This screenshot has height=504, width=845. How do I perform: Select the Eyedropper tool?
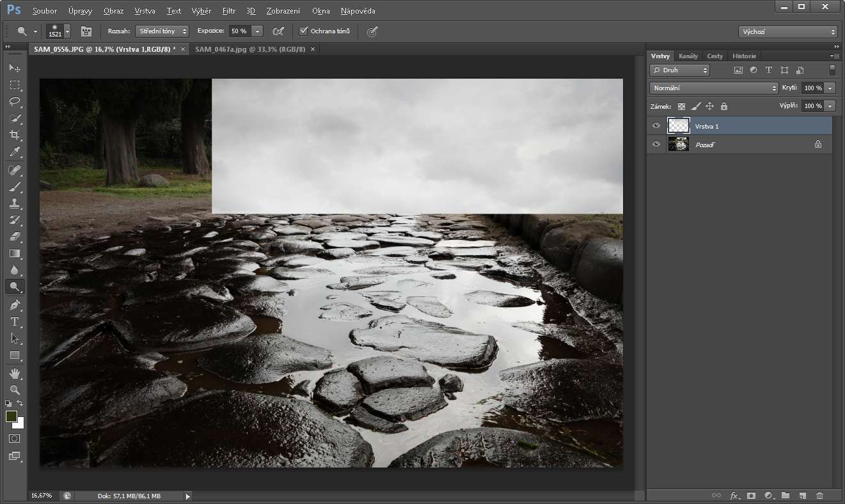[x=14, y=152]
